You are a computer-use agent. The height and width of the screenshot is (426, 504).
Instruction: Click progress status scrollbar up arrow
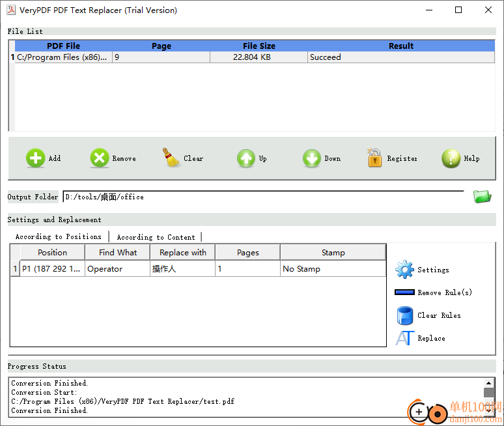(488, 383)
